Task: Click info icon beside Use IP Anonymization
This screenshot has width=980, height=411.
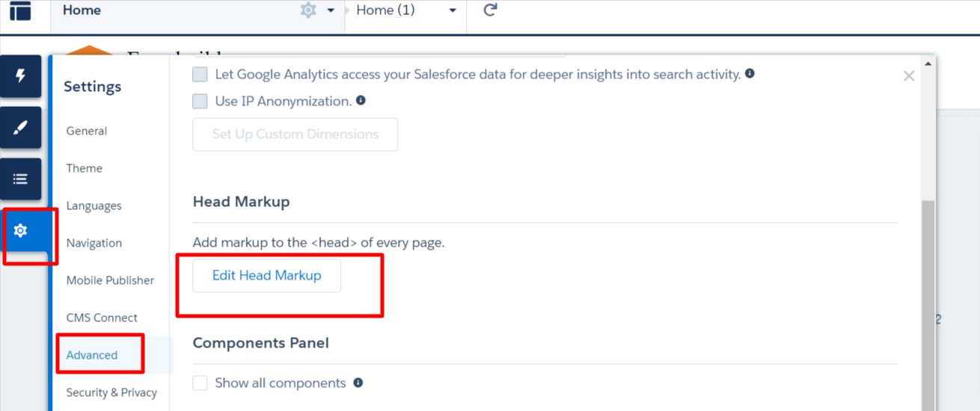Action: (x=361, y=100)
